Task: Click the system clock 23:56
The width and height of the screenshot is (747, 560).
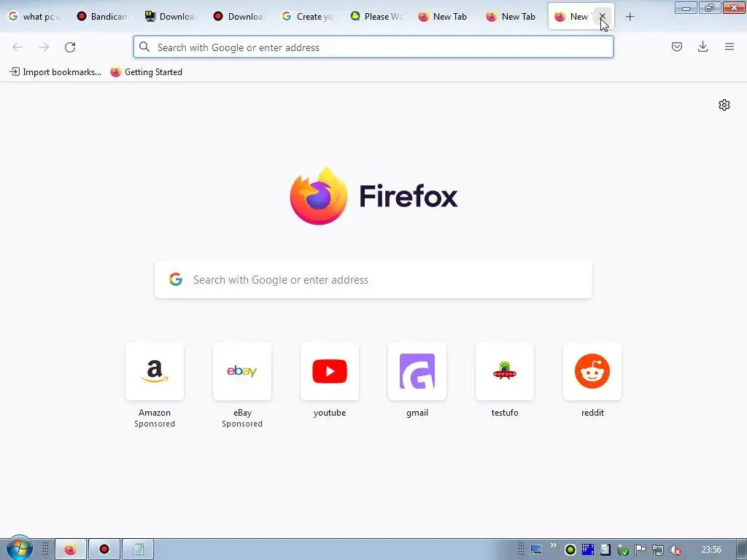Action: point(711,550)
